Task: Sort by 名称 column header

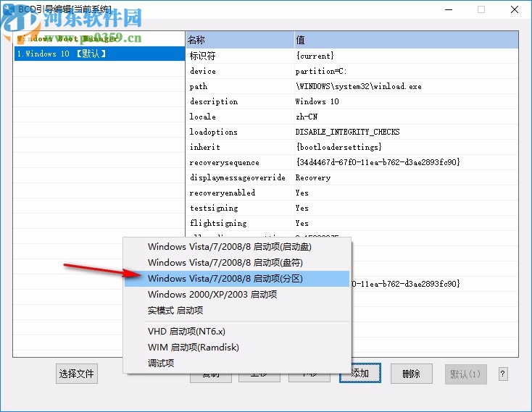Action: tap(240, 40)
